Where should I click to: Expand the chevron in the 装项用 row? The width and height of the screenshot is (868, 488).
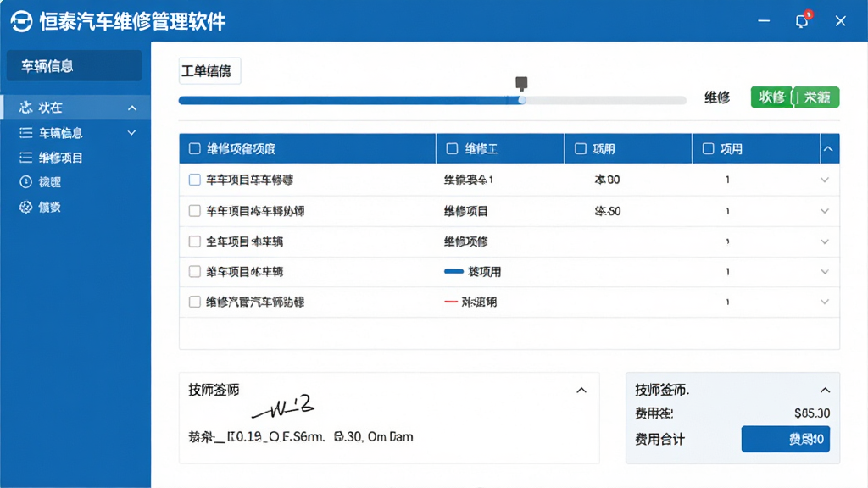pos(825,272)
